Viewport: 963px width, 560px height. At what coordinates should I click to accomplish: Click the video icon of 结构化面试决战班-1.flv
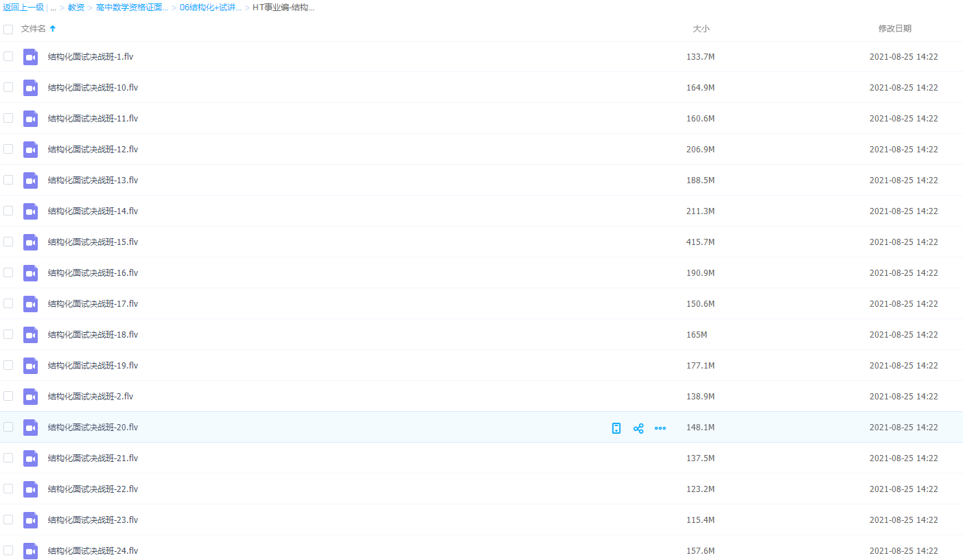[x=30, y=57]
